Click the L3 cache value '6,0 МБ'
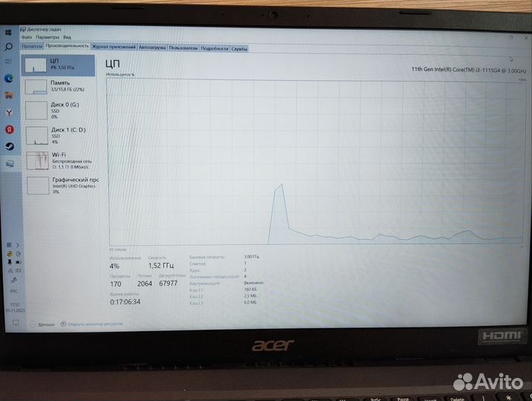This screenshot has width=532, height=401. pyautogui.click(x=250, y=302)
